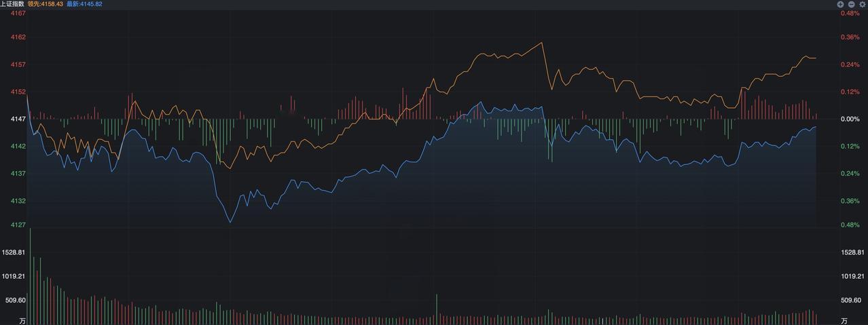The width and height of the screenshot is (868, 325).
Task: Click the red 0.12% percent label
Action: tap(850, 92)
